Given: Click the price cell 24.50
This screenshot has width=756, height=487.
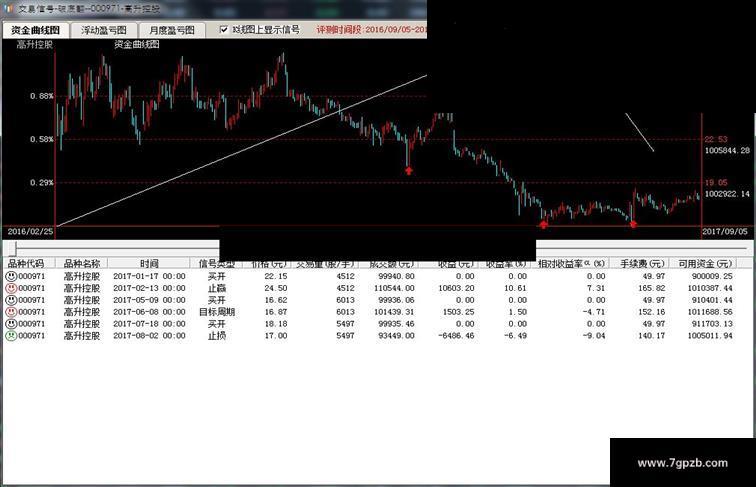Looking at the screenshot, I should tap(276, 288).
